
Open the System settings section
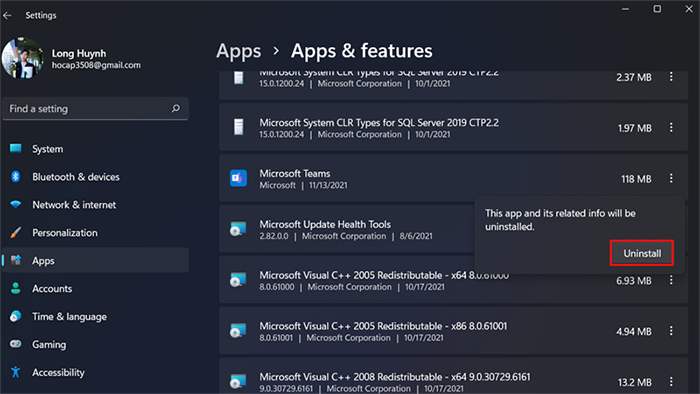pos(95,149)
